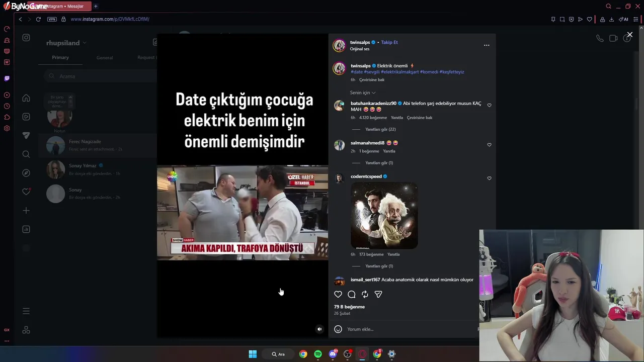
Task: Open ismail_sert167's profile name
Action: pyautogui.click(x=365, y=280)
